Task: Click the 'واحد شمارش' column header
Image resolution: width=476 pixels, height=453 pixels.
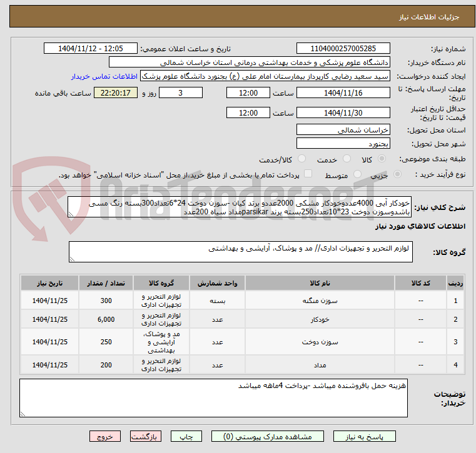Action: (217, 283)
